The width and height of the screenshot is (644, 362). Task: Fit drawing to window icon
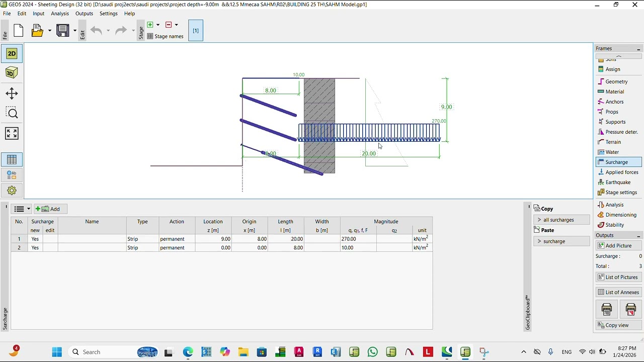12,133
